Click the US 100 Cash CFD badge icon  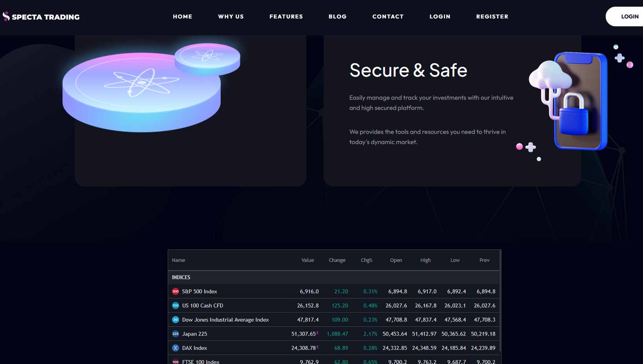[176, 305]
